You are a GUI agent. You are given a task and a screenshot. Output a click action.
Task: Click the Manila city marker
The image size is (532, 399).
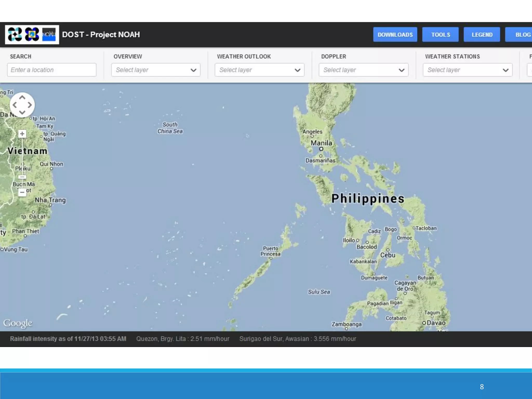(321, 149)
